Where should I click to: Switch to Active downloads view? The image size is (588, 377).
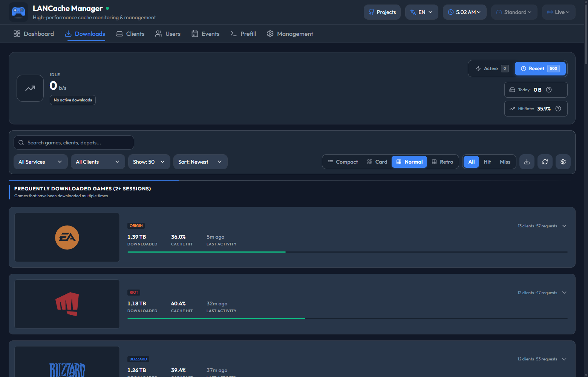pos(492,69)
